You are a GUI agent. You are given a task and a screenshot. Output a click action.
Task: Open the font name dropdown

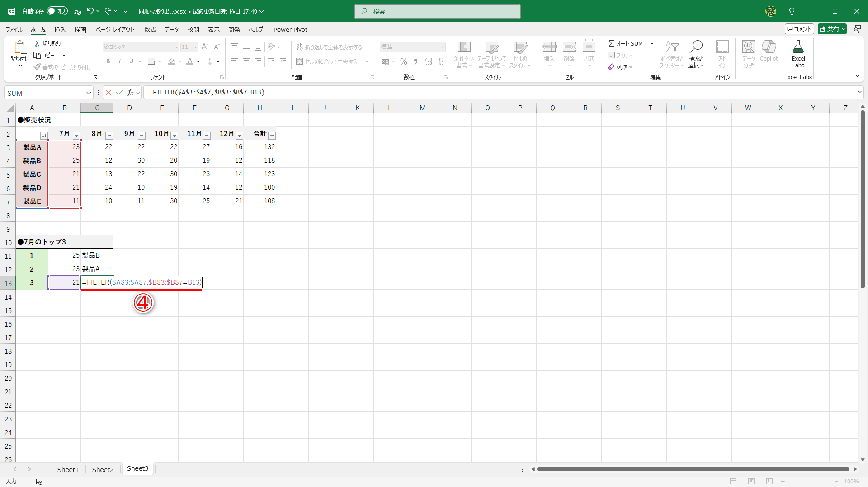[x=176, y=47]
